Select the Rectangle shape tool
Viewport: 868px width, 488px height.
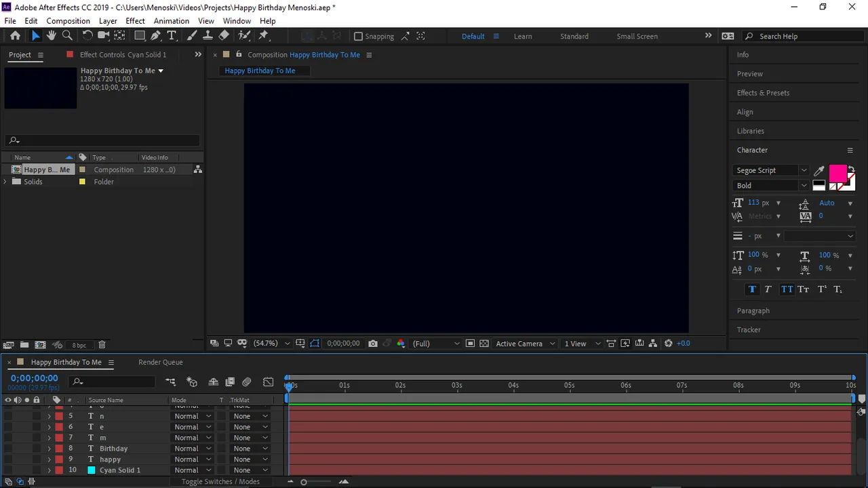point(140,36)
